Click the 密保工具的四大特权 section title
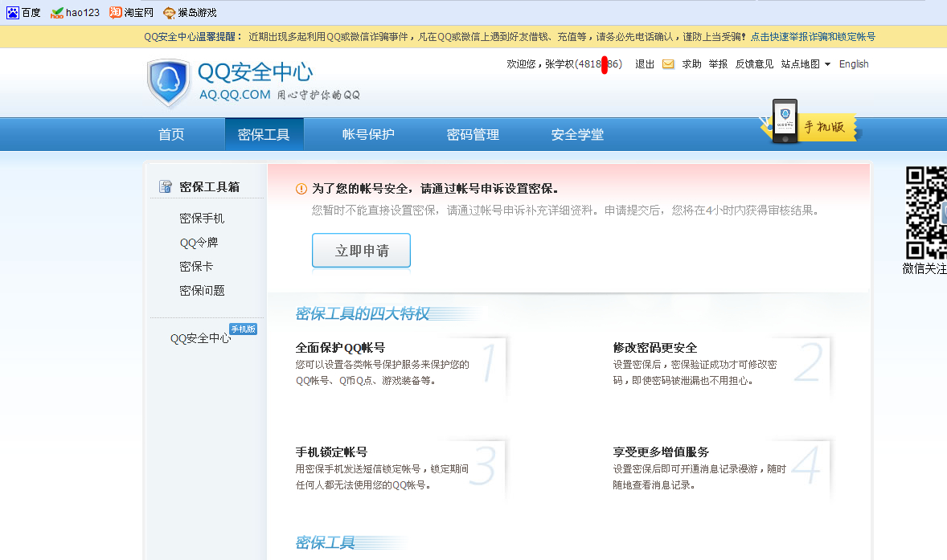This screenshot has width=947, height=560. (363, 314)
